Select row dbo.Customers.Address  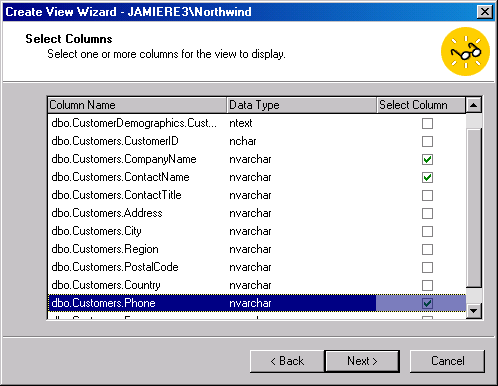coord(257,213)
